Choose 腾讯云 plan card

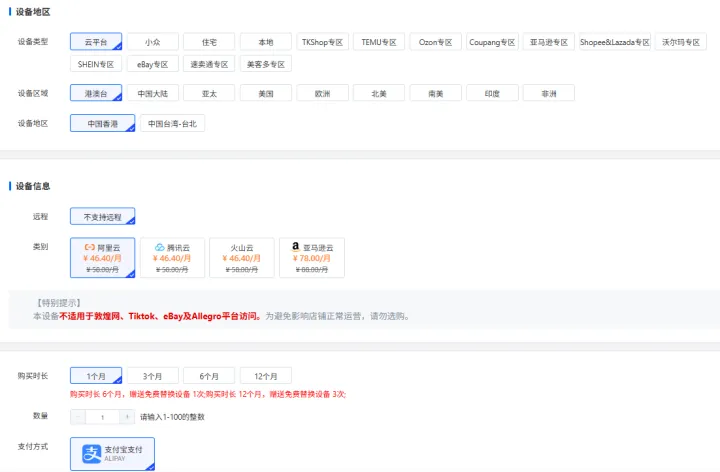(172, 258)
